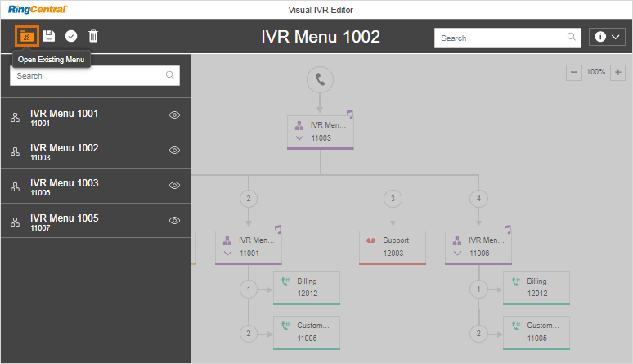
Task: Toggle eye preview for IVR Menu 1001
Action: click(174, 116)
